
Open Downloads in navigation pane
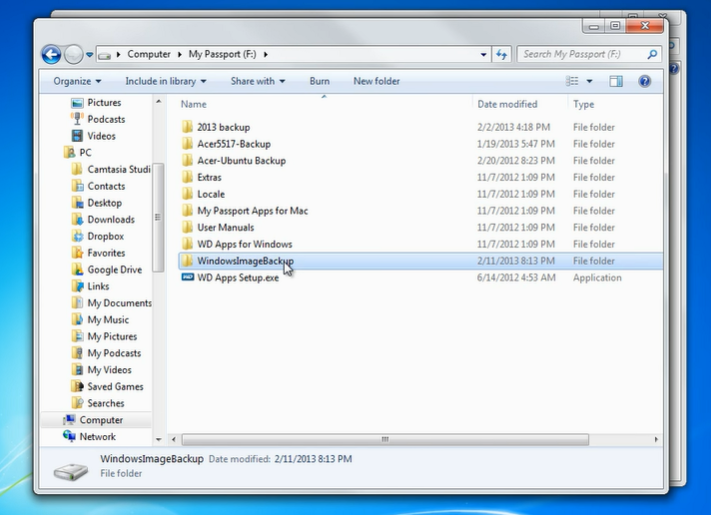(x=111, y=220)
